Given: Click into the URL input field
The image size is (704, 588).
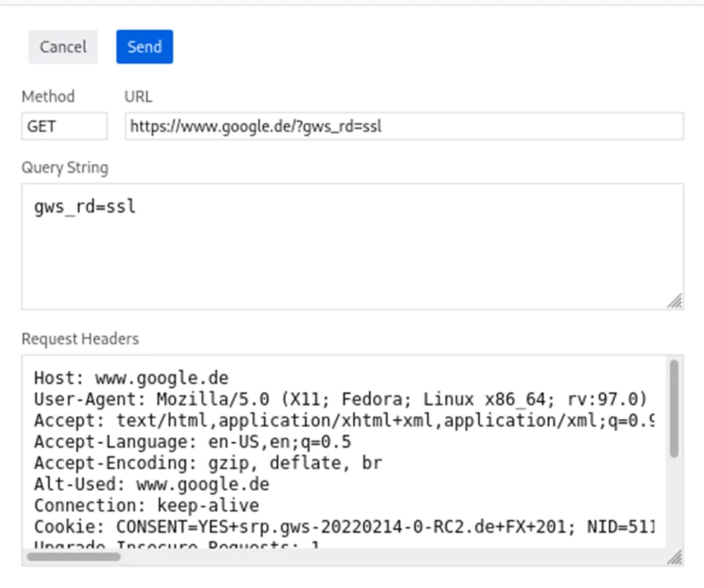Looking at the screenshot, I should (x=404, y=126).
